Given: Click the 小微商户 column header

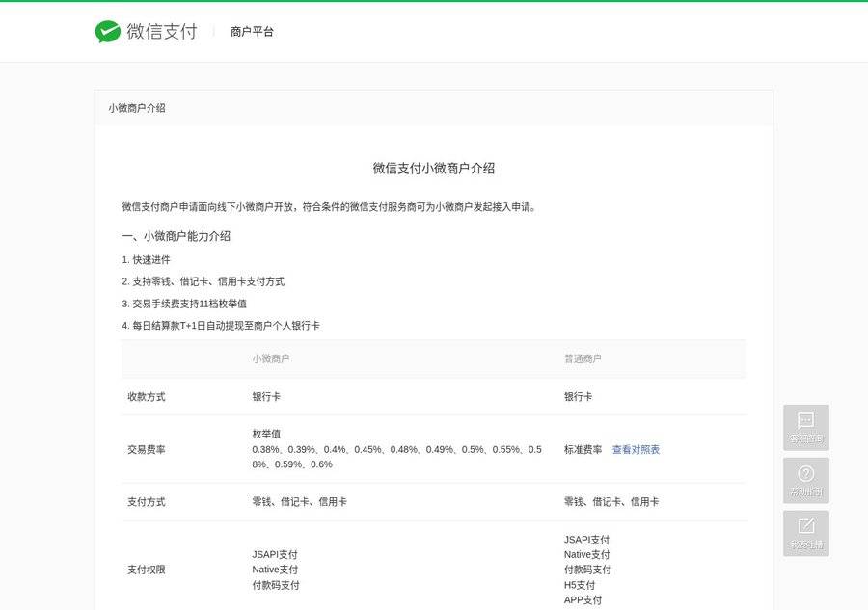Looking at the screenshot, I should click(x=271, y=358).
